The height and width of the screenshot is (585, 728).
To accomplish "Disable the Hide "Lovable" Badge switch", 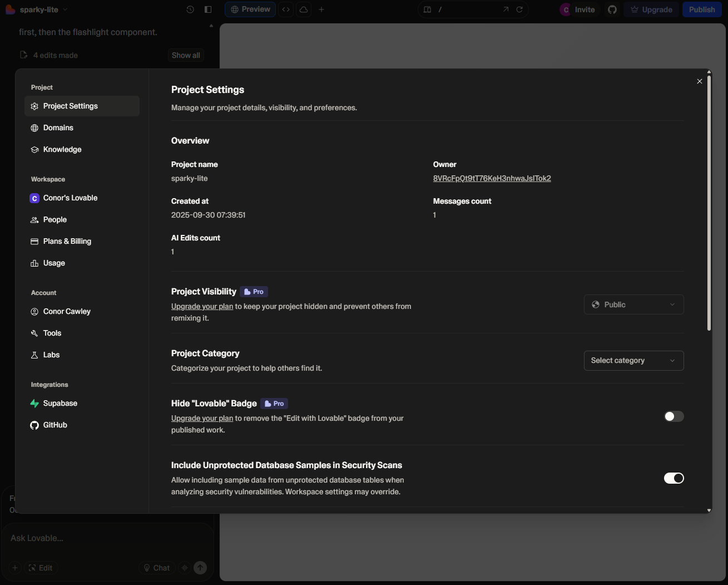I will 673,416.
